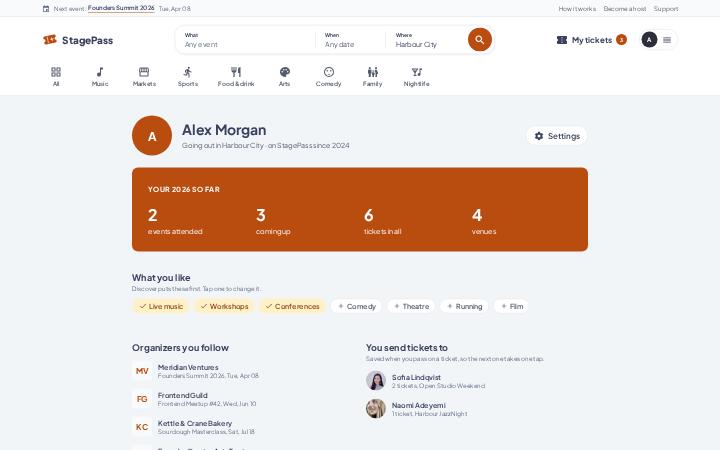Click the My tickets label
Screen dimensions: 720x450
point(592,40)
